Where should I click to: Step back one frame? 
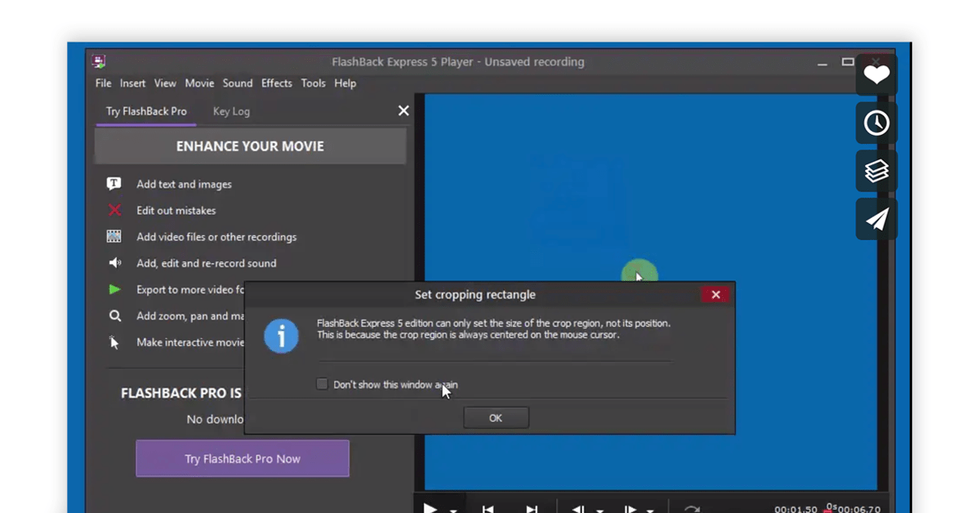coord(577,508)
